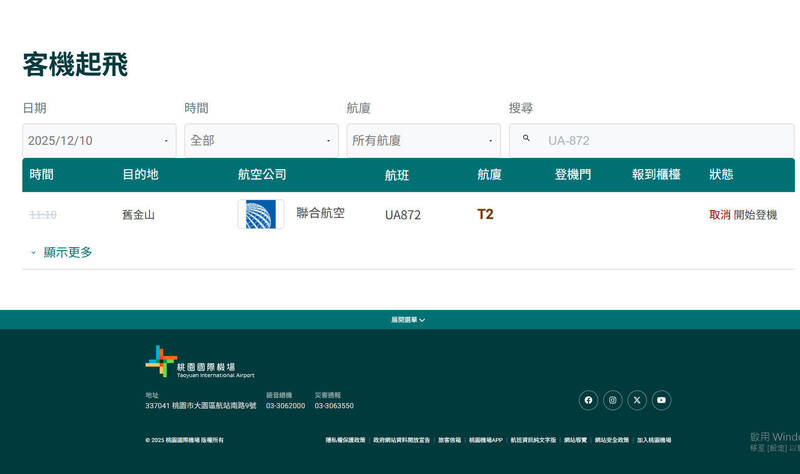800x474 pixels.
Task: Open the 航廈 dropdown showing 所有航廈
Action: tap(423, 140)
